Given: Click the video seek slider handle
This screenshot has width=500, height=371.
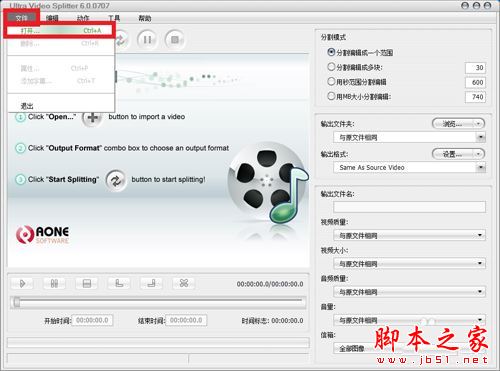Looking at the screenshot, I should pos(16,302).
